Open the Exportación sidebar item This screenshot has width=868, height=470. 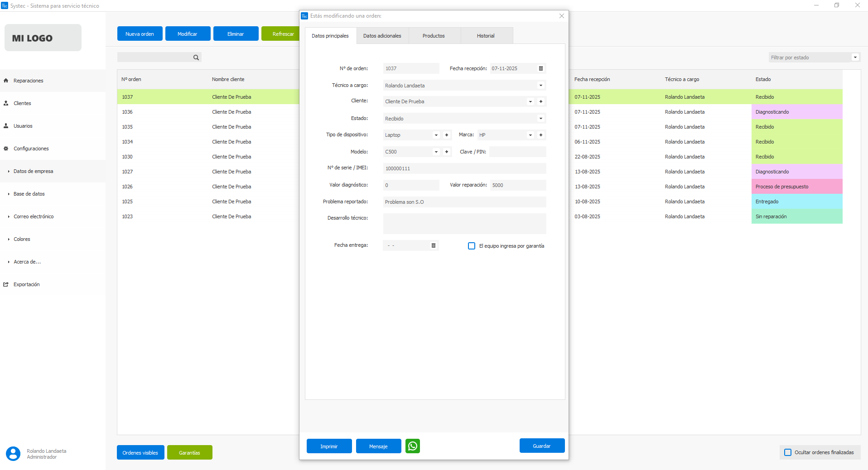(x=26, y=284)
